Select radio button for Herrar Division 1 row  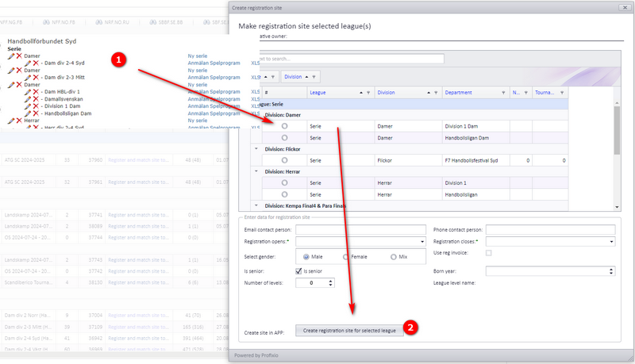tap(285, 183)
